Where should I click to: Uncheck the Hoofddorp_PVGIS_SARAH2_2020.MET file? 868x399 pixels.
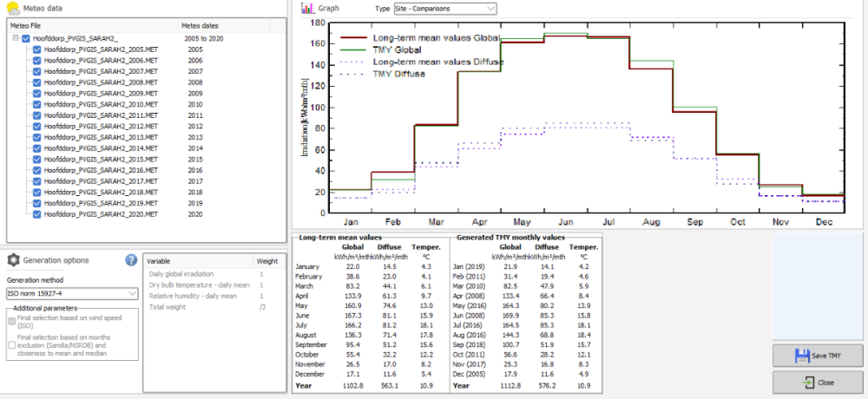36,213
